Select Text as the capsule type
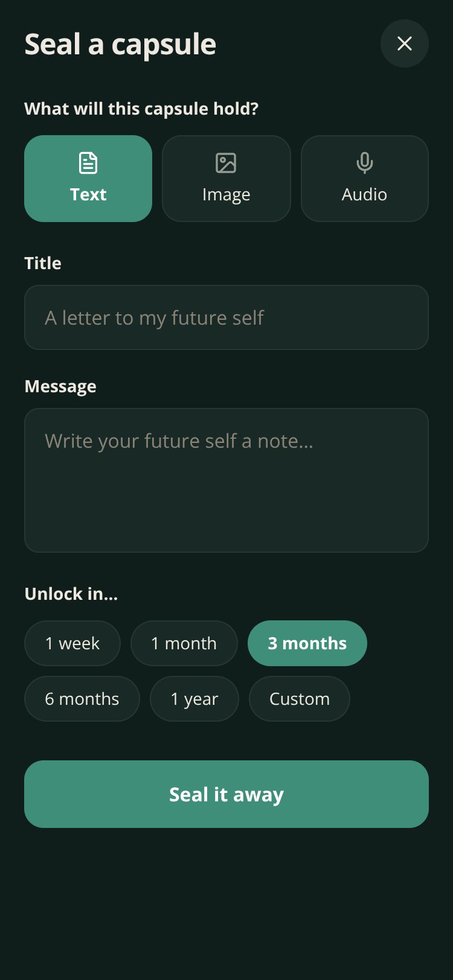This screenshot has height=980, width=453. [x=88, y=179]
